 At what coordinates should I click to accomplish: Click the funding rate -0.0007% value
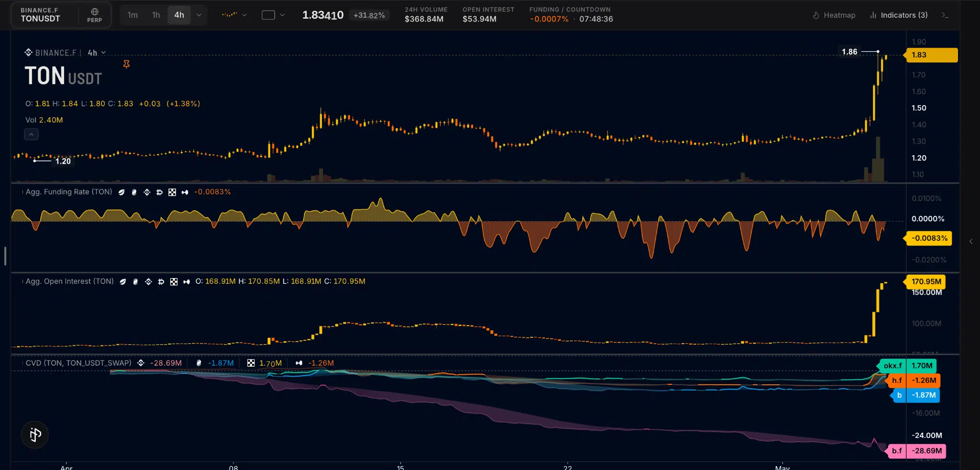[x=549, y=19]
